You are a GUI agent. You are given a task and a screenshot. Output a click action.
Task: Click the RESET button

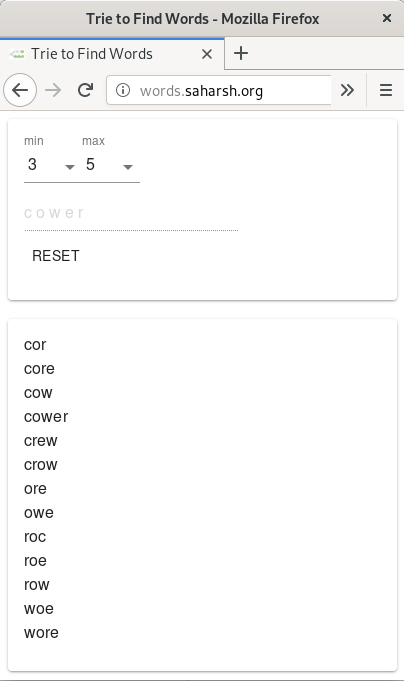point(56,256)
